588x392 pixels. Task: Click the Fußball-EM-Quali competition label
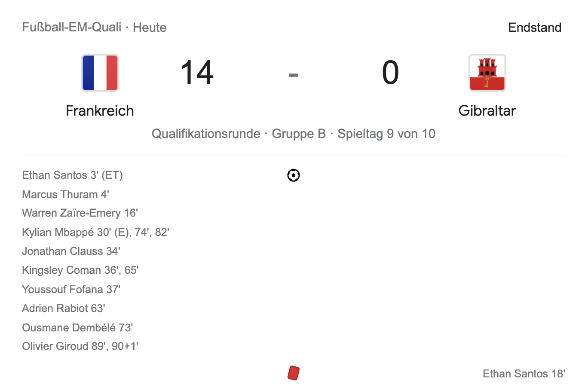coord(72,28)
